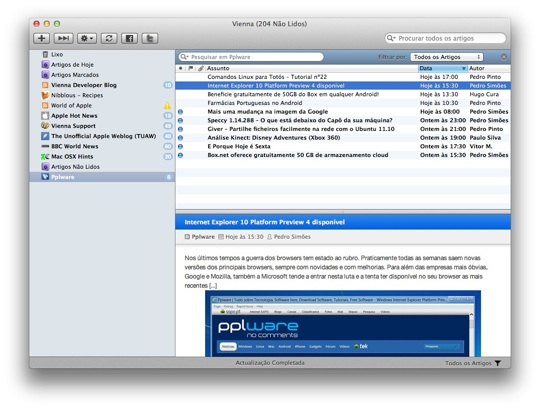Screen dimensions: 540x409
Task: Toggle unread dot for Mais uma mudança article
Action: (180, 112)
